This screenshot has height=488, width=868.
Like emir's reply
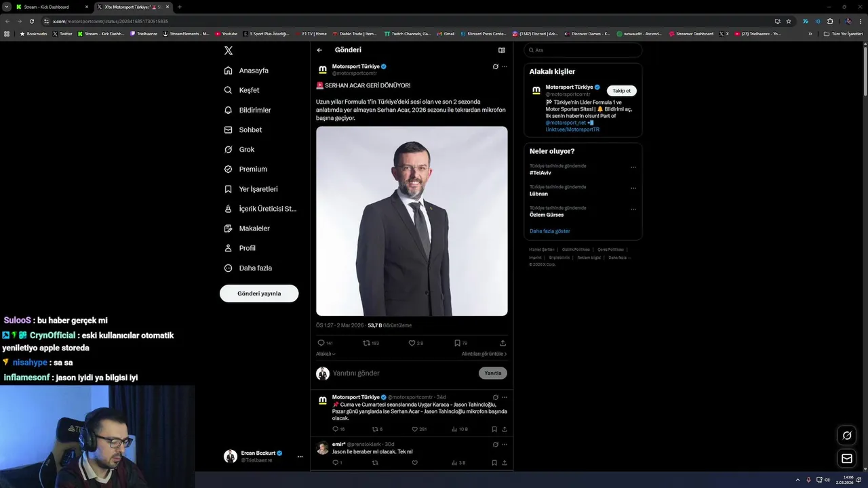click(x=414, y=463)
